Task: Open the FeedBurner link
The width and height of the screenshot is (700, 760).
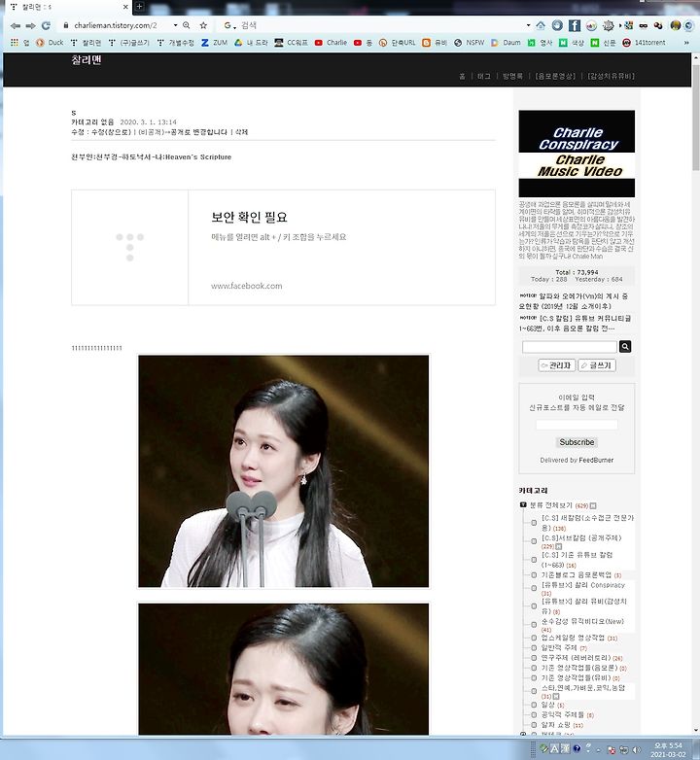Action: (x=596, y=460)
